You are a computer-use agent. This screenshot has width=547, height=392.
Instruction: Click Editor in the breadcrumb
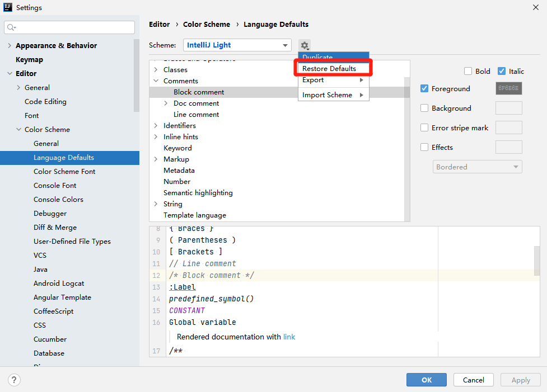(160, 25)
